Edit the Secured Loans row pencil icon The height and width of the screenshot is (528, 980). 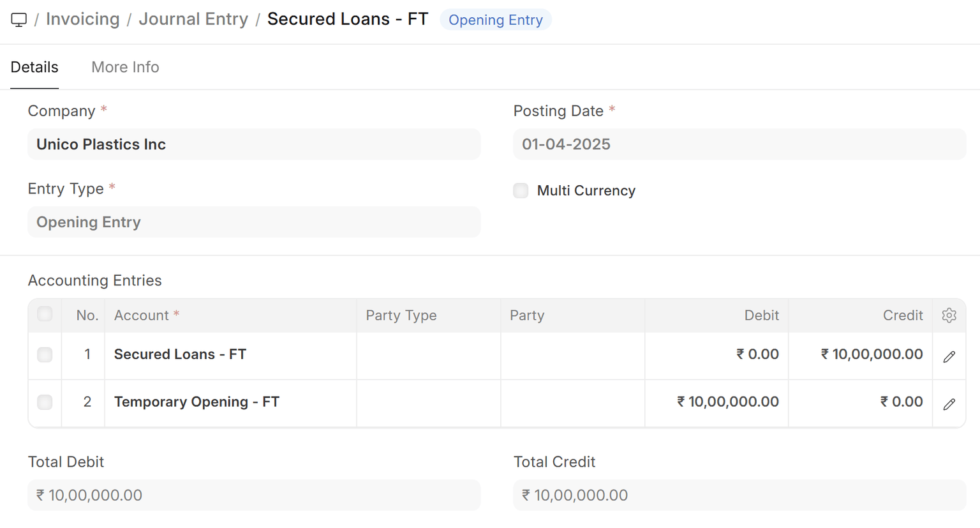(x=949, y=356)
